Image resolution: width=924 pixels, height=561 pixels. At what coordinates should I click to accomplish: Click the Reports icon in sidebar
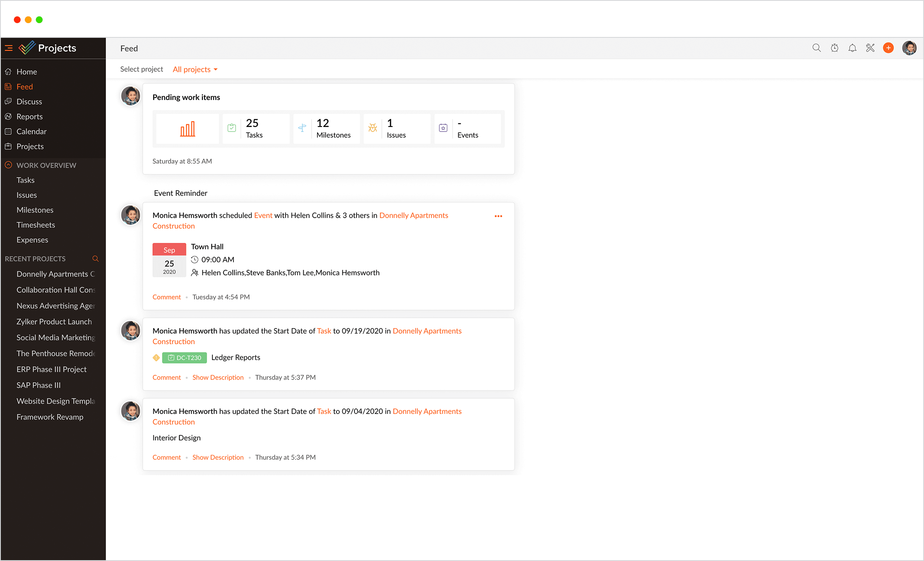coord(8,116)
